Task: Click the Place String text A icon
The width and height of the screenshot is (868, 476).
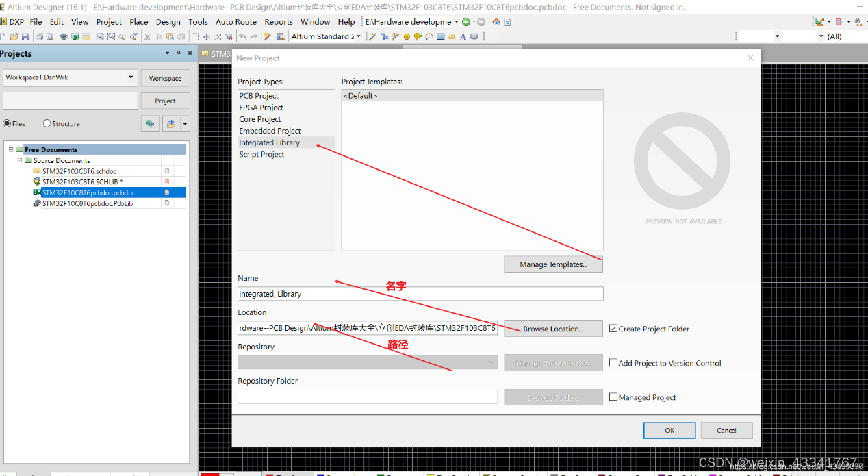Action: 463,36
